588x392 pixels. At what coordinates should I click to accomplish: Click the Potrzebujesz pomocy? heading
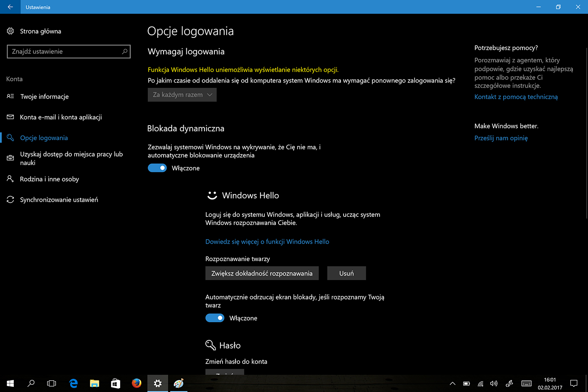pyautogui.click(x=506, y=48)
